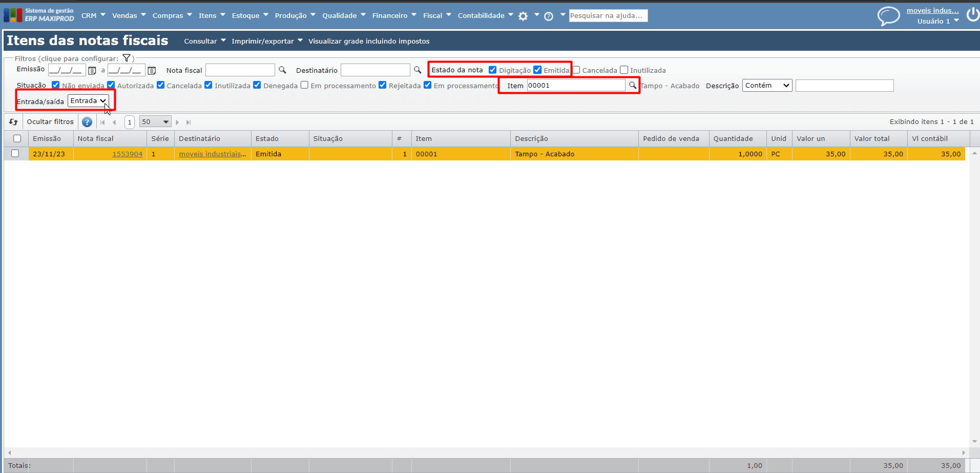Check Cancelada under Estado da nota
This screenshot has width=980, height=473.
[x=576, y=70]
